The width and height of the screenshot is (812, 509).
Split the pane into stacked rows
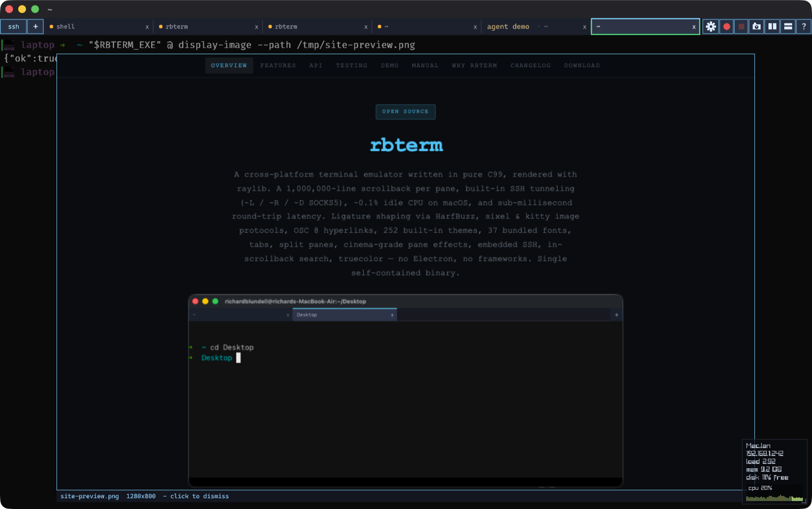788,26
